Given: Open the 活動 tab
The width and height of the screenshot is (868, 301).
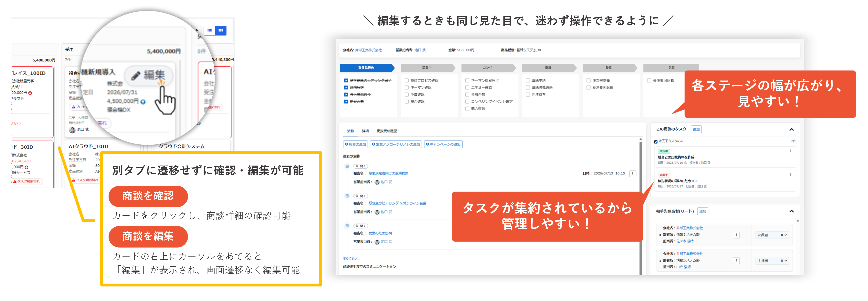Looking at the screenshot, I should coord(350,131).
